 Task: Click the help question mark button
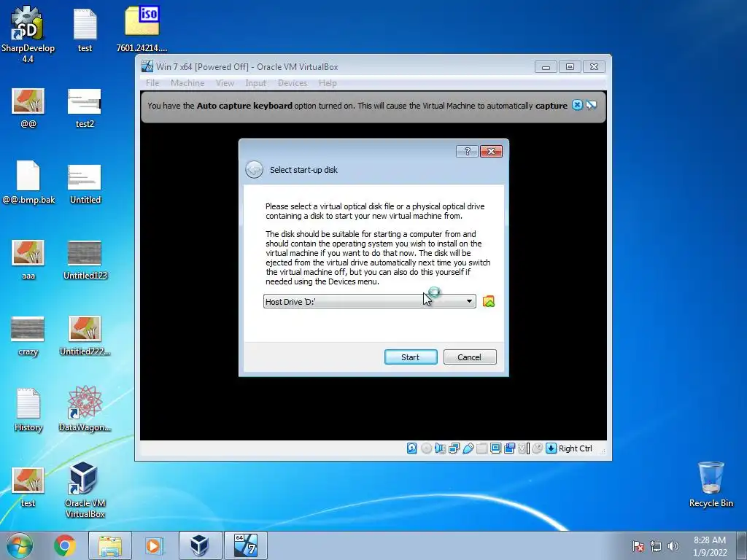[467, 152]
